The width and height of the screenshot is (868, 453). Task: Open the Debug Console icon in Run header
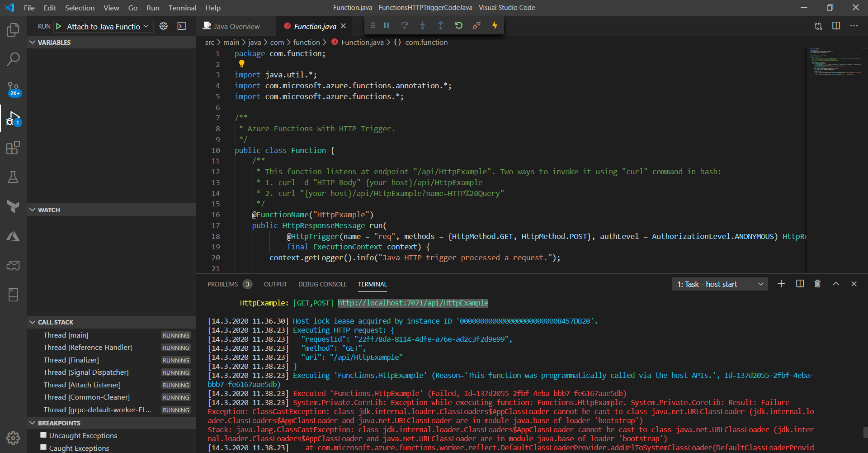click(182, 26)
